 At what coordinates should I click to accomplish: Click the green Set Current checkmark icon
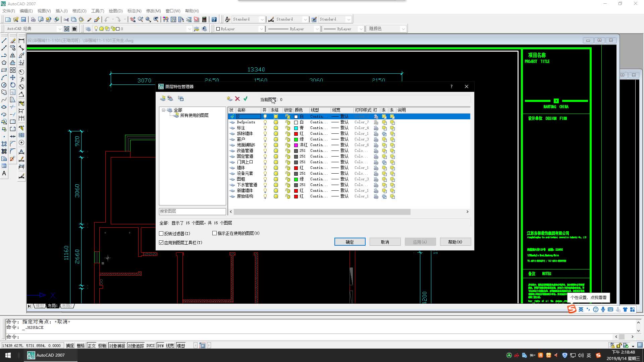point(246,99)
